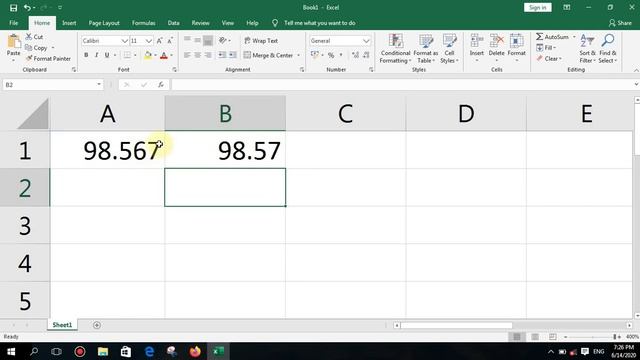Add a new sheet with plus button
The image size is (640, 360).
(x=97, y=325)
